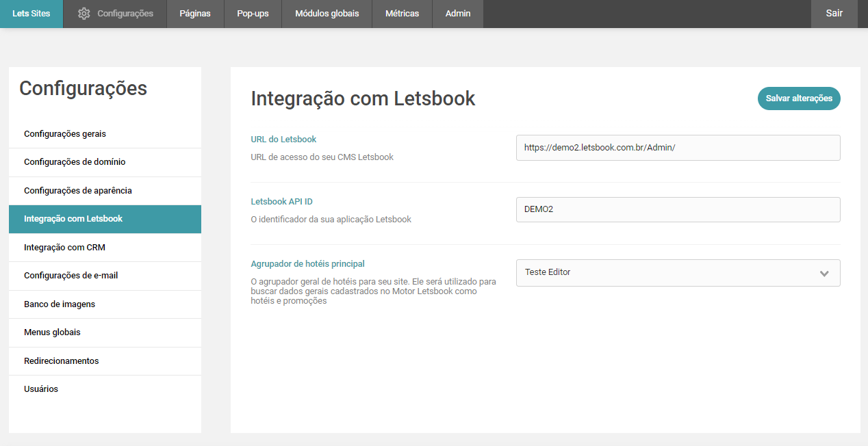Screen dimensions: 868x446
Task: Open the Páginas tab
Action: click(195, 14)
